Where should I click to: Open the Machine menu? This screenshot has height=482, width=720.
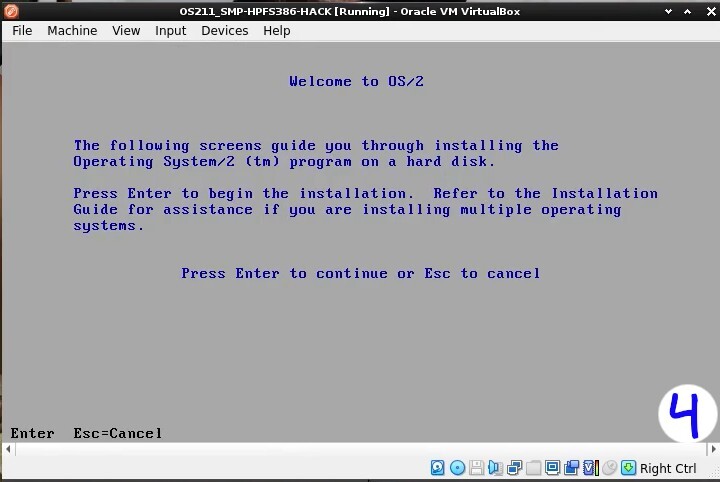click(72, 31)
